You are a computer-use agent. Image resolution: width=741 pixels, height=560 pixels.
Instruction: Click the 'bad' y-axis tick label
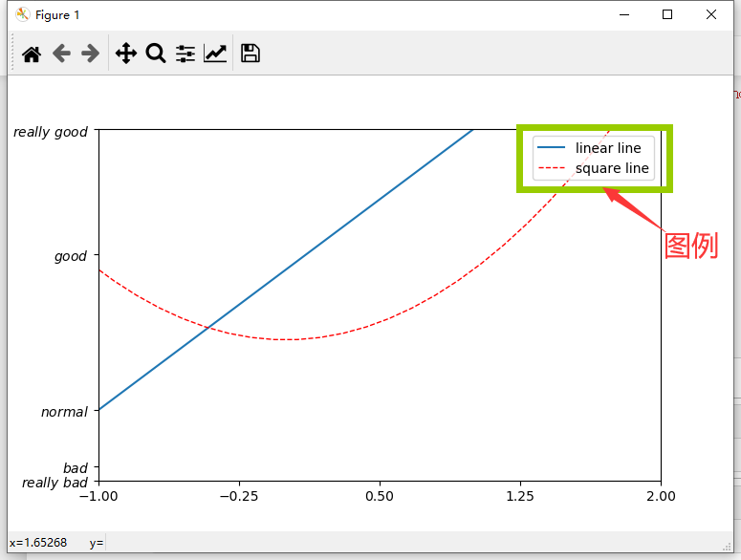tap(76, 468)
